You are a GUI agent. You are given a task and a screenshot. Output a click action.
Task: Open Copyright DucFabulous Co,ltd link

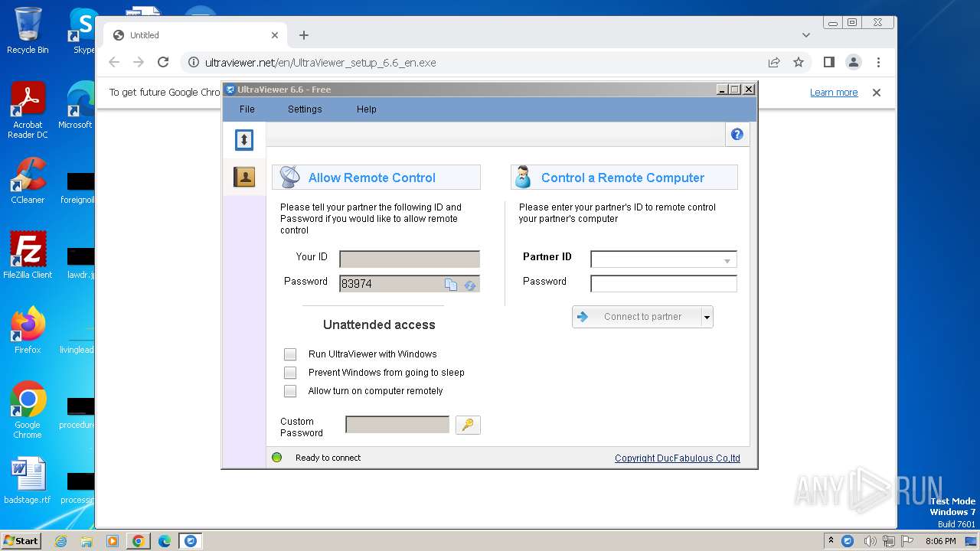(x=678, y=458)
